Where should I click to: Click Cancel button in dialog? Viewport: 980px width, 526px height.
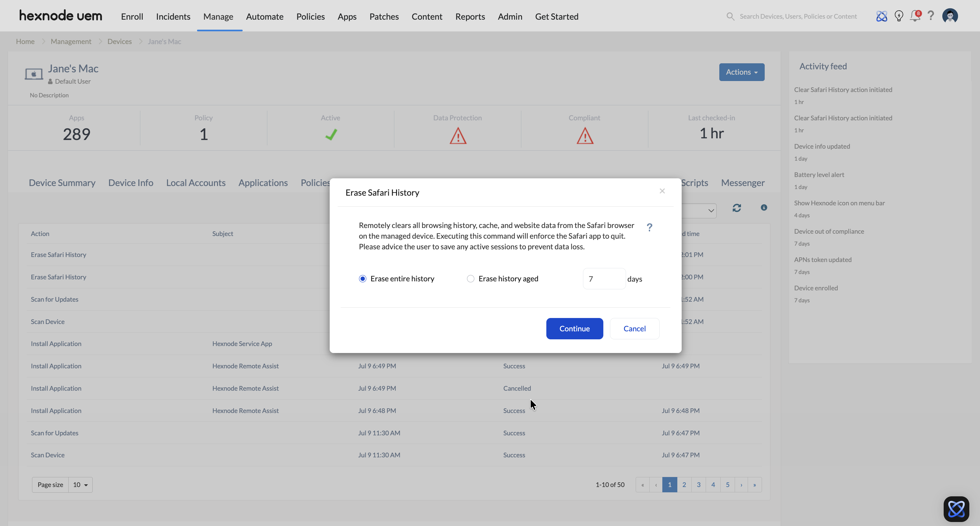pyautogui.click(x=635, y=329)
